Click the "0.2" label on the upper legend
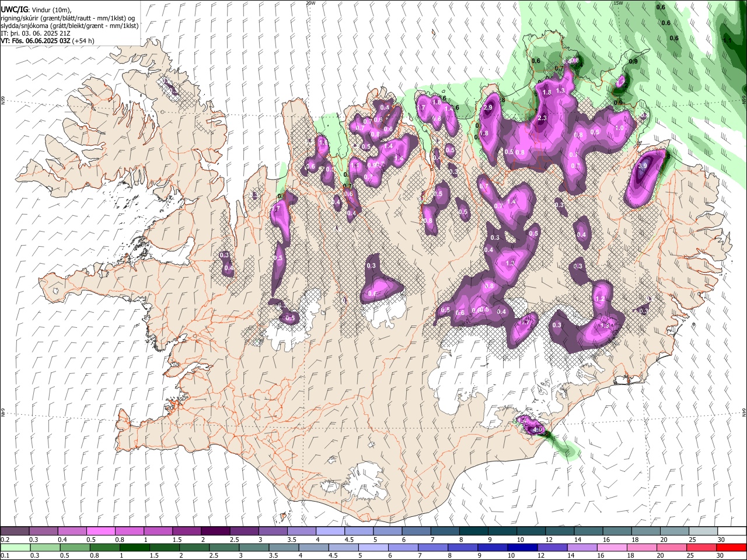 pyautogui.click(x=5, y=540)
